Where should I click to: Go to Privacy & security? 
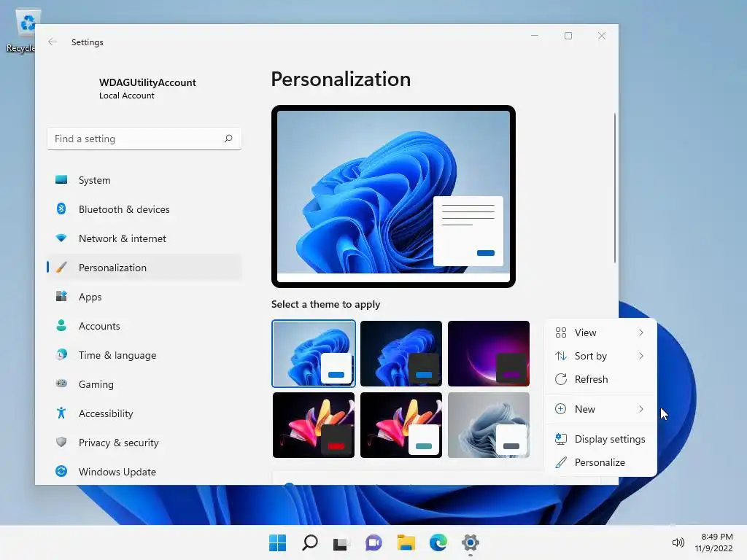click(x=144, y=443)
